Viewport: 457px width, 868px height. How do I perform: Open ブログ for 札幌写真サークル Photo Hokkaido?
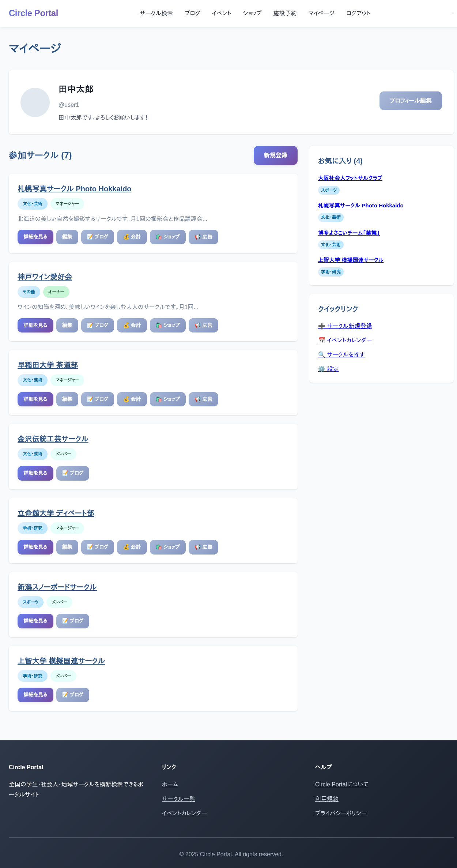[x=98, y=237]
